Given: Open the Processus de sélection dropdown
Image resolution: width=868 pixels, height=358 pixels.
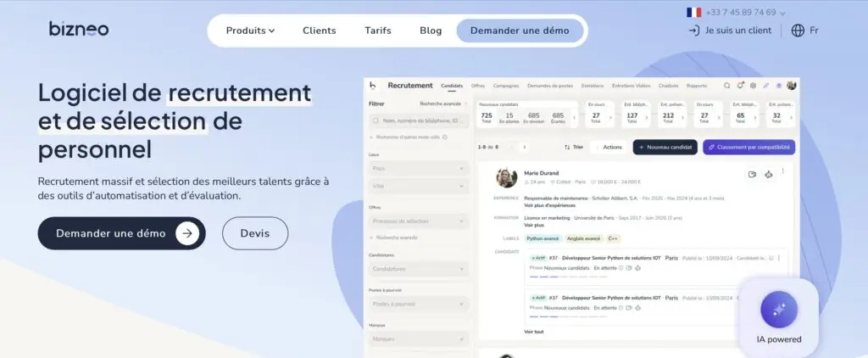Looking at the screenshot, I should click(419, 221).
